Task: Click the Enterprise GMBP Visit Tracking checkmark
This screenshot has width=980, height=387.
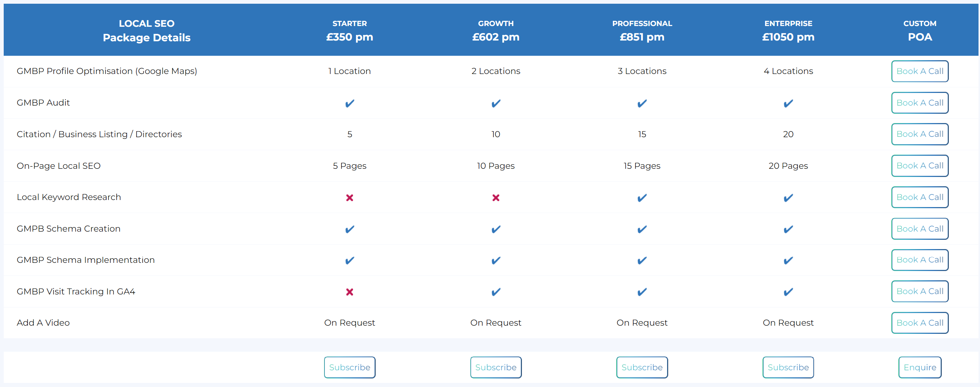Action: click(788, 292)
